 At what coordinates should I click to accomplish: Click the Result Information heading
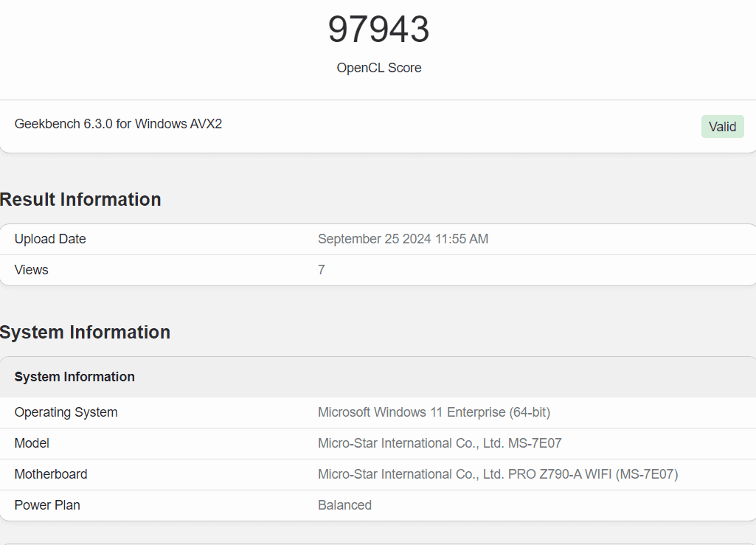pyautogui.click(x=80, y=199)
